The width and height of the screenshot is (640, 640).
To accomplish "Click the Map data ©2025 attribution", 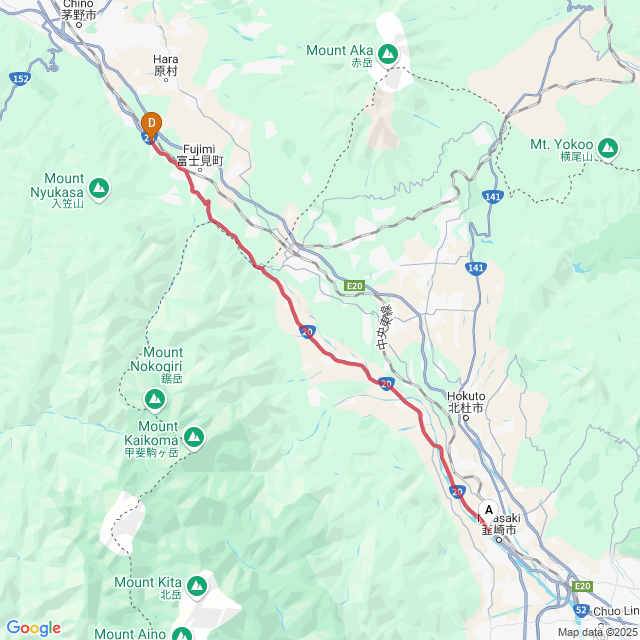I will pos(598,632).
